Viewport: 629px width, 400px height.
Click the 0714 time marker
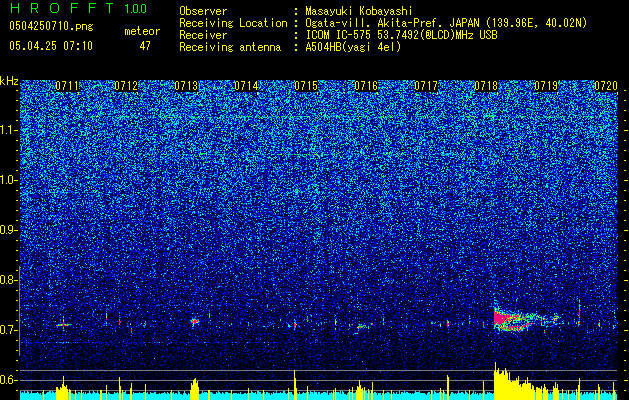[246, 86]
